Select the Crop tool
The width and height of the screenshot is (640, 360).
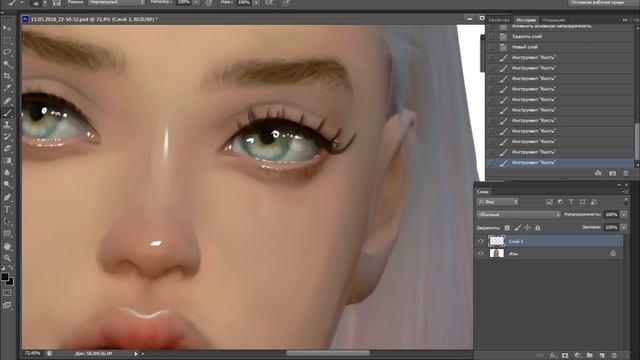click(7, 76)
